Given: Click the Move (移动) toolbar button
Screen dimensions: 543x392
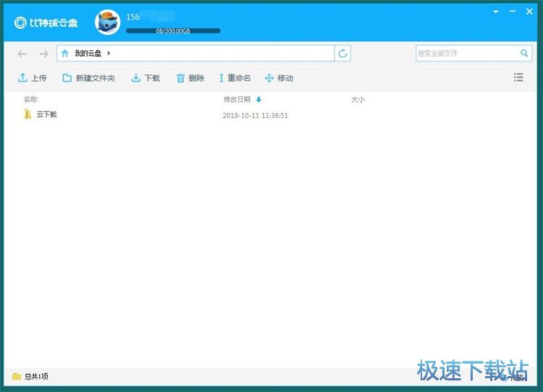Looking at the screenshot, I should click(x=279, y=78).
